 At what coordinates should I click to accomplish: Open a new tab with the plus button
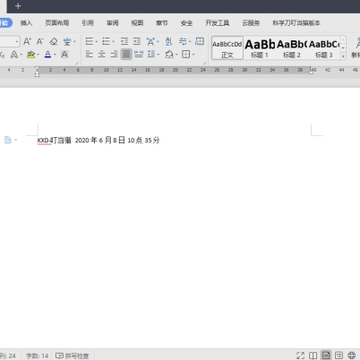point(18,6)
